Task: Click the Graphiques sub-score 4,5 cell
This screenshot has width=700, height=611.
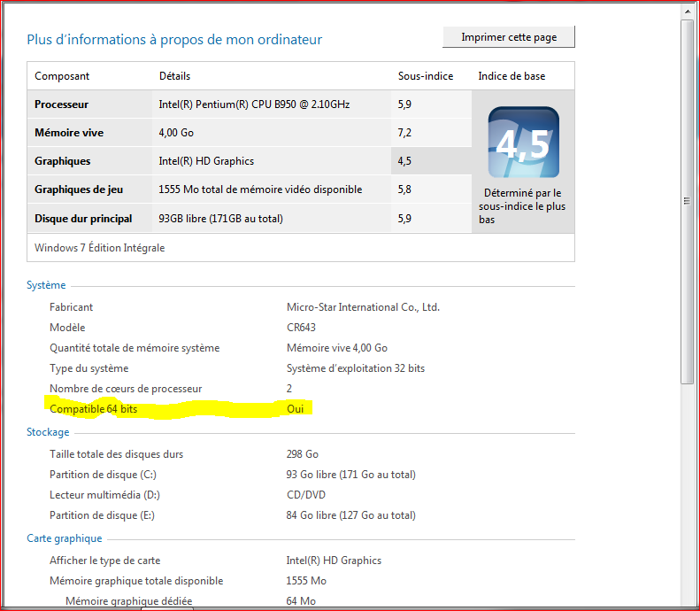Action: pyautogui.click(x=404, y=161)
